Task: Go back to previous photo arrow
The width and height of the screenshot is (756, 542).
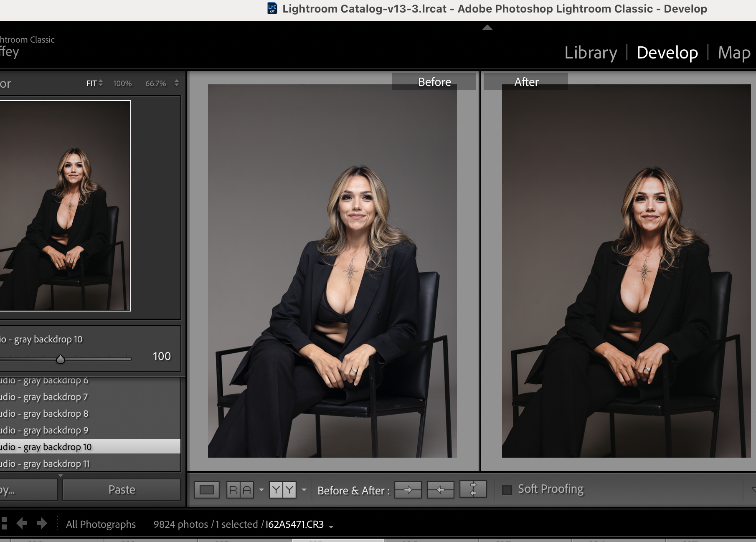Action: click(x=22, y=523)
